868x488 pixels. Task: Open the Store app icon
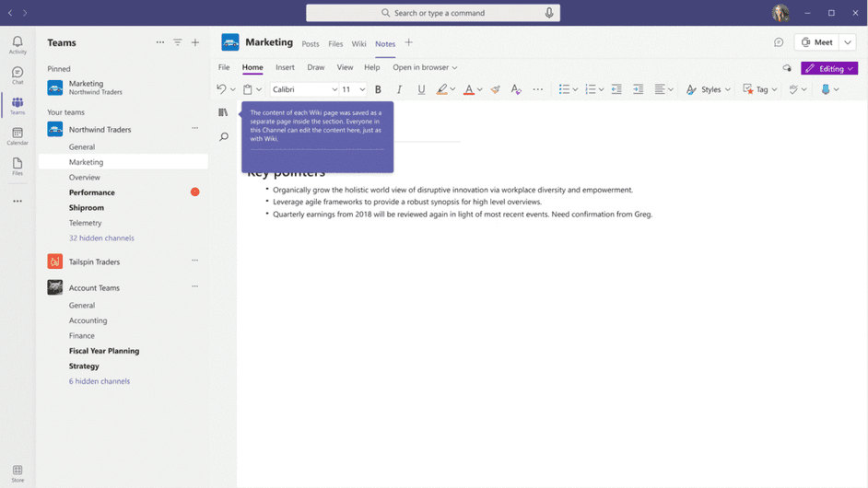pyautogui.click(x=18, y=473)
